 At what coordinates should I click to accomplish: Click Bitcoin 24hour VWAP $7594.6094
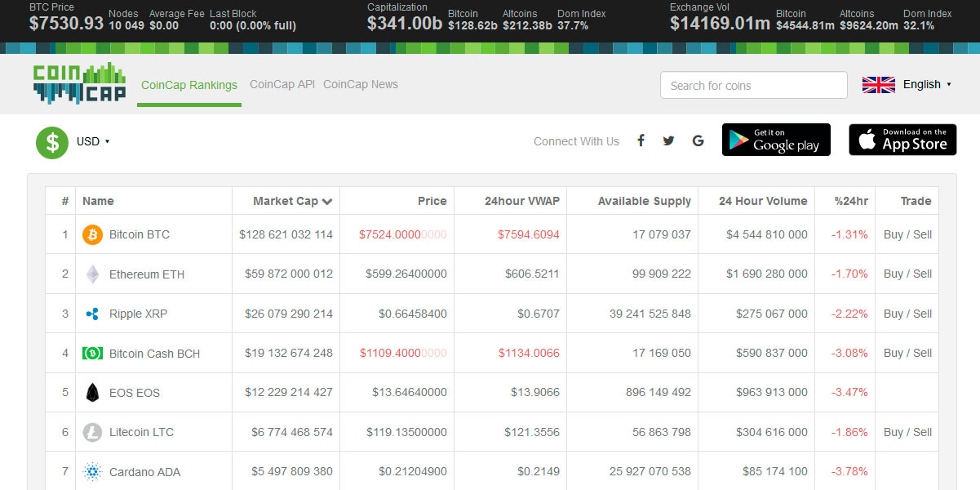[x=529, y=234]
